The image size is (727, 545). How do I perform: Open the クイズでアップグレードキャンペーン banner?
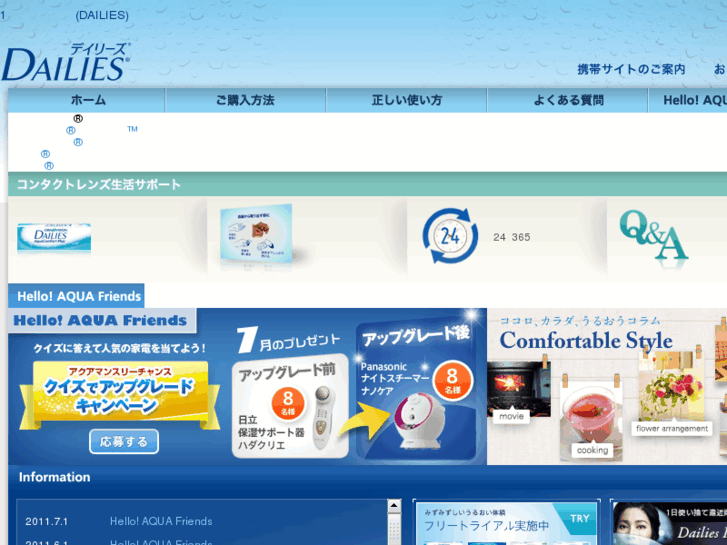coord(120,396)
